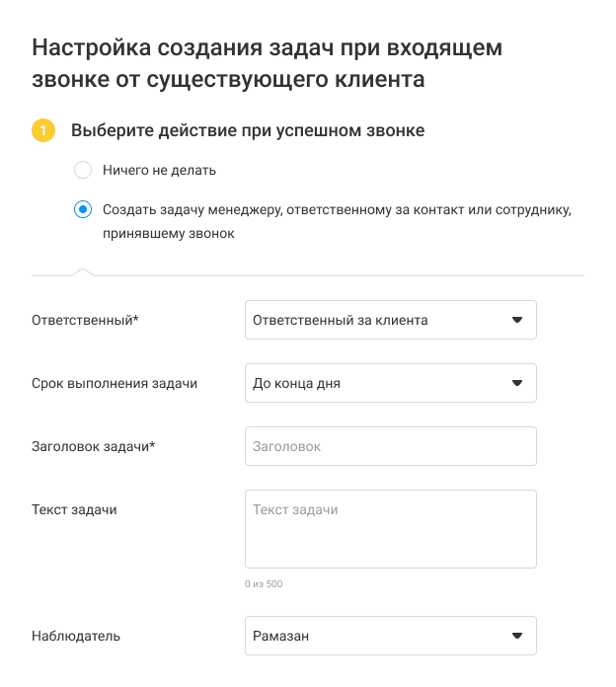Open the Наблюдатель dropdown showing "Рамазан"
Screen dimensions: 616x687
375,636
